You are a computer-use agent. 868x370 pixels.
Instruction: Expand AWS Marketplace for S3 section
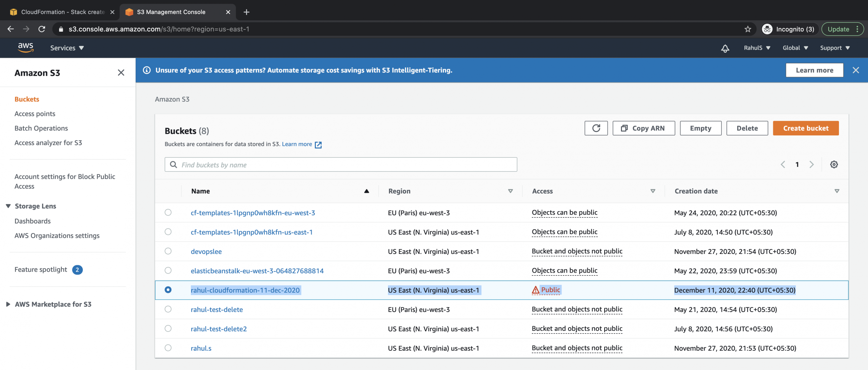[x=8, y=304]
